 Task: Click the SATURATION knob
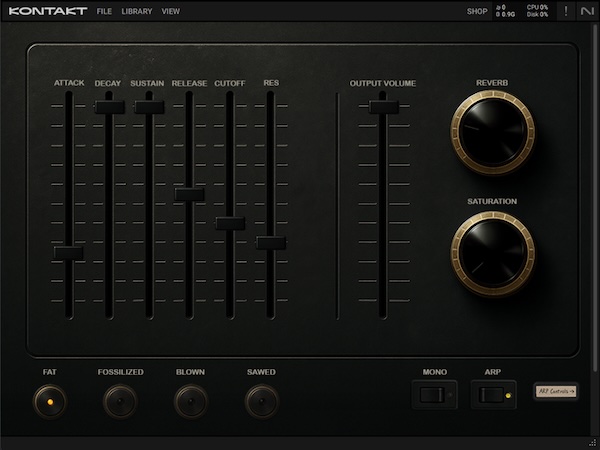coord(493,253)
